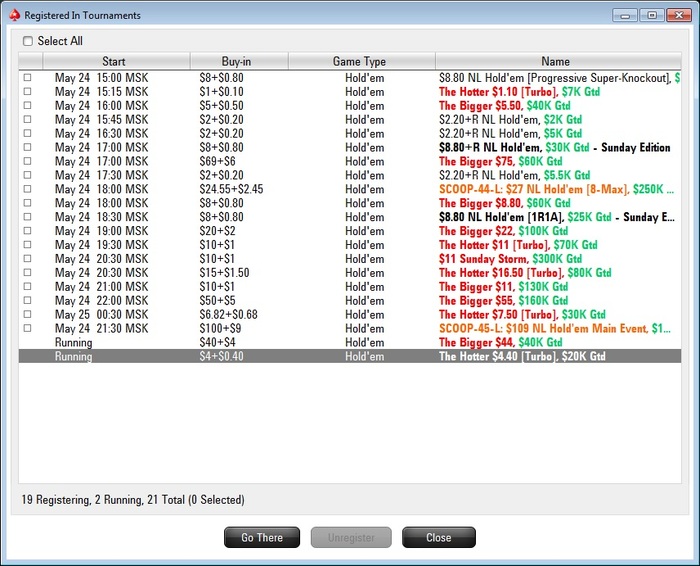
Task: Sort by the Name column header
Action: tap(558, 61)
